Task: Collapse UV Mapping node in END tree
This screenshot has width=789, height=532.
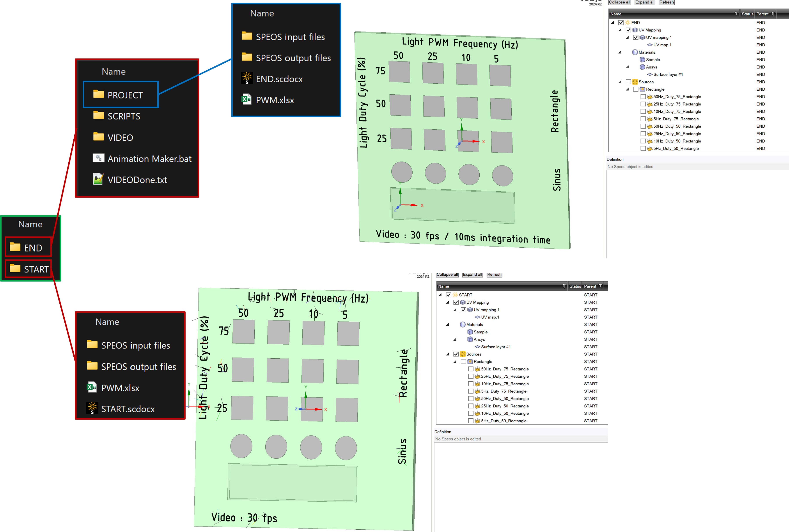Action: [620, 30]
